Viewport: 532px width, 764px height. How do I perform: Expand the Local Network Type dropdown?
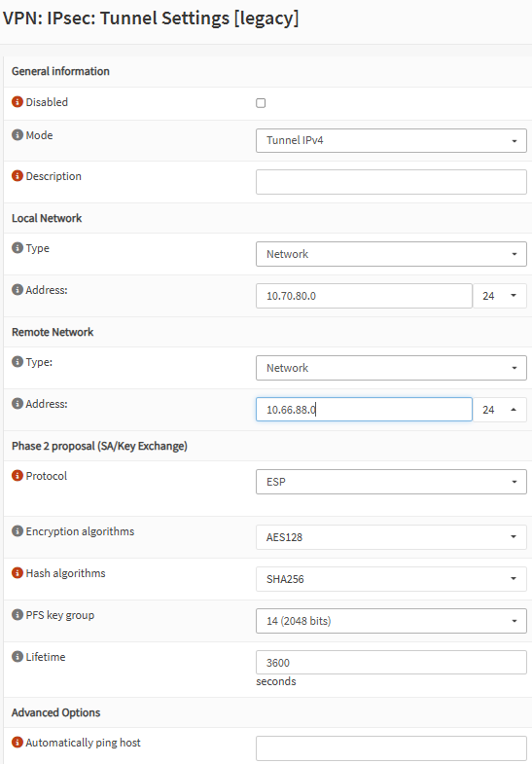[x=391, y=254]
